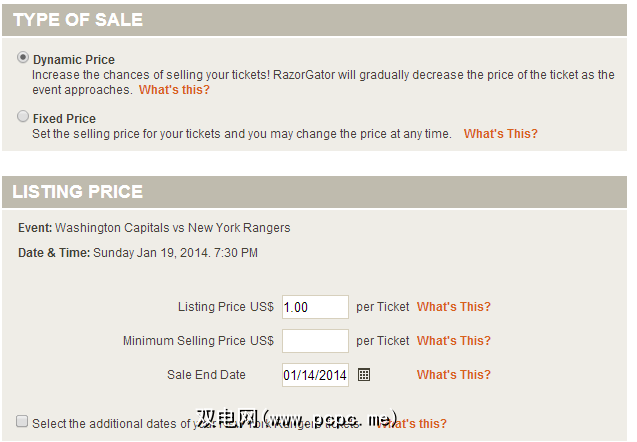637x442 pixels.
Task: Click "What's This?" beside Sale End Date
Action: tap(453, 375)
